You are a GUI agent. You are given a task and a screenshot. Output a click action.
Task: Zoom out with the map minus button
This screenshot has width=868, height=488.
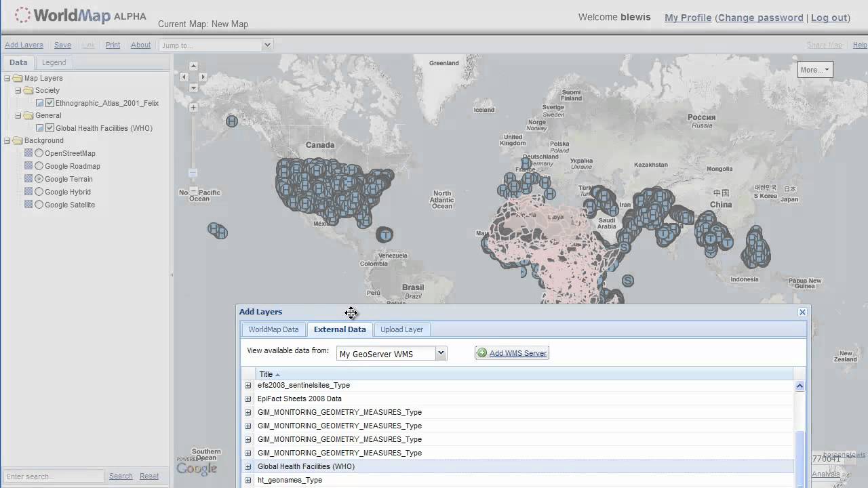[x=193, y=190]
